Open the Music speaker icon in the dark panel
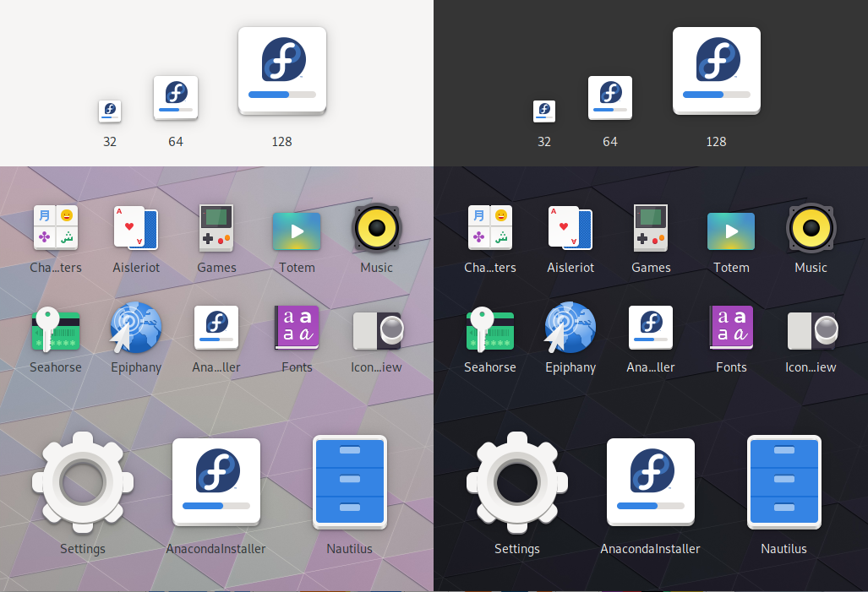 coord(811,227)
